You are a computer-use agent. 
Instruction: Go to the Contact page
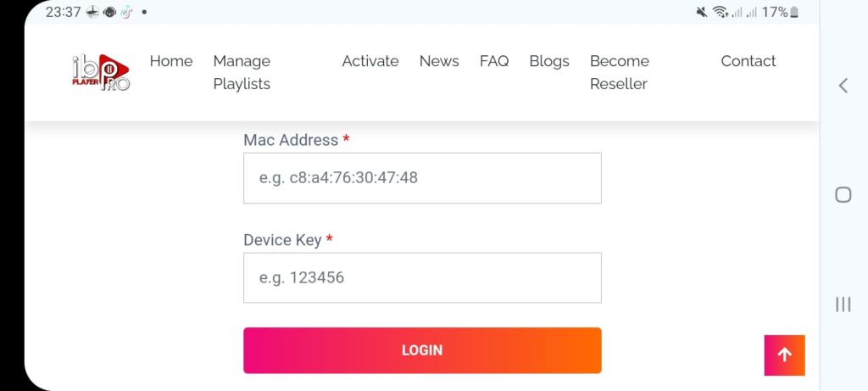coord(748,61)
